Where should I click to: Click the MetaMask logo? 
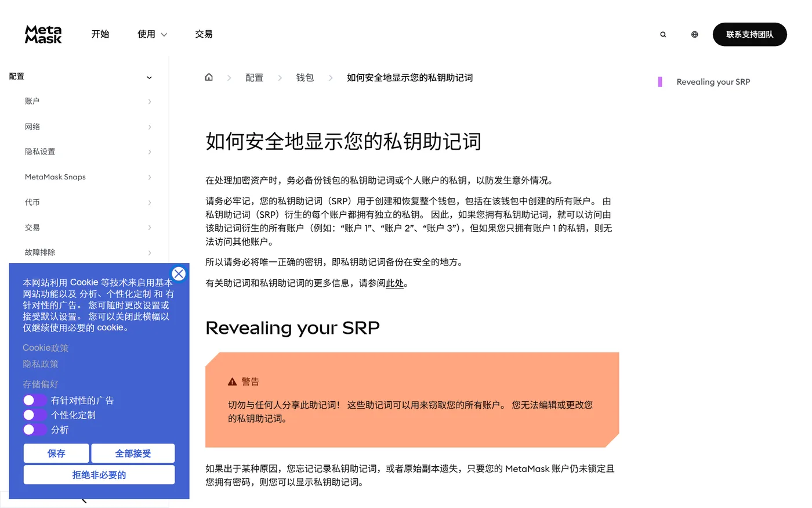43,34
